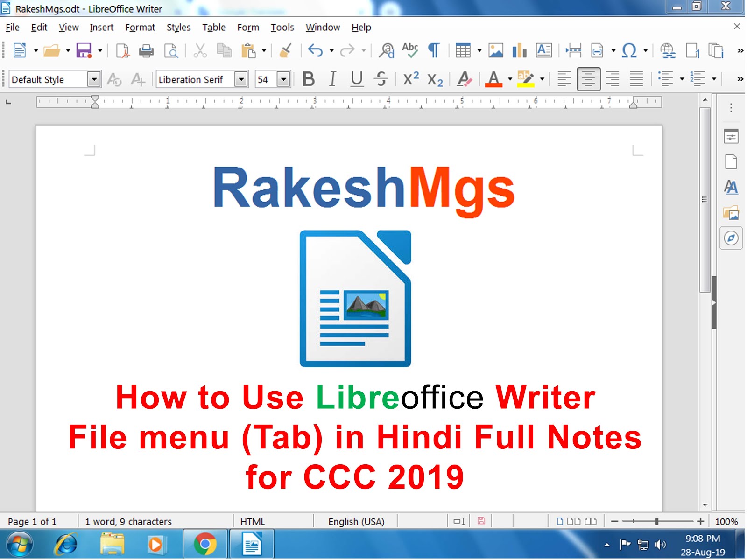Click English (USA) language in status bar

(356, 521)
